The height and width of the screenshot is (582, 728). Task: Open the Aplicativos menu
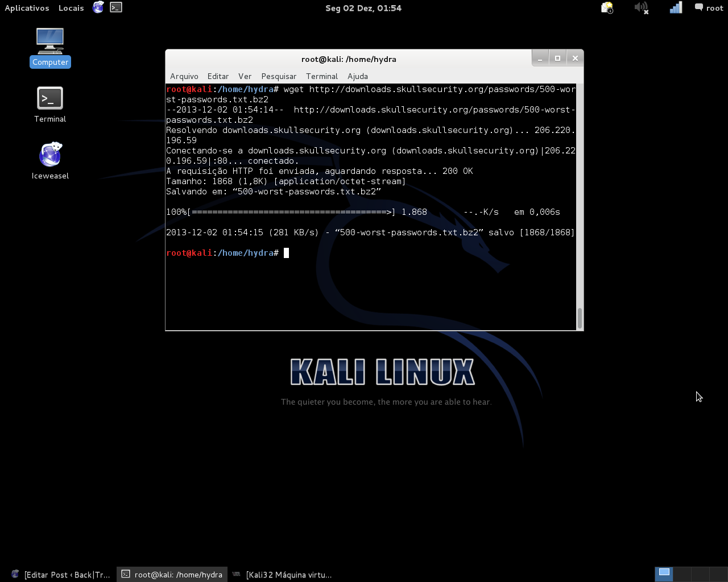pyautogui.click(x=27, y=8)
